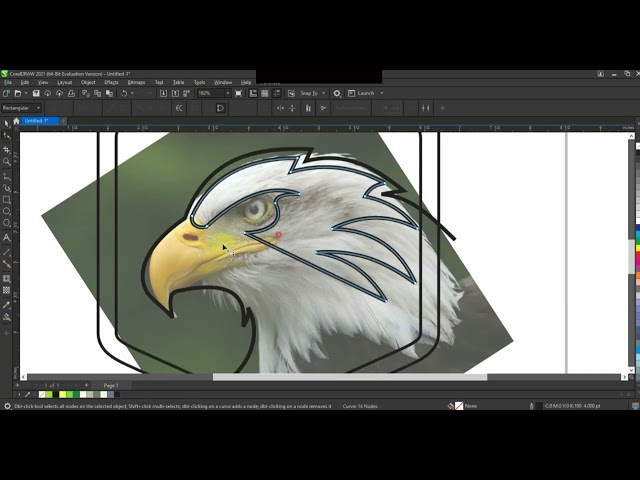Viewport: 640px width, 480px height.
Task: Select the Shape tool in the toolbox
Action: (6, 136)
